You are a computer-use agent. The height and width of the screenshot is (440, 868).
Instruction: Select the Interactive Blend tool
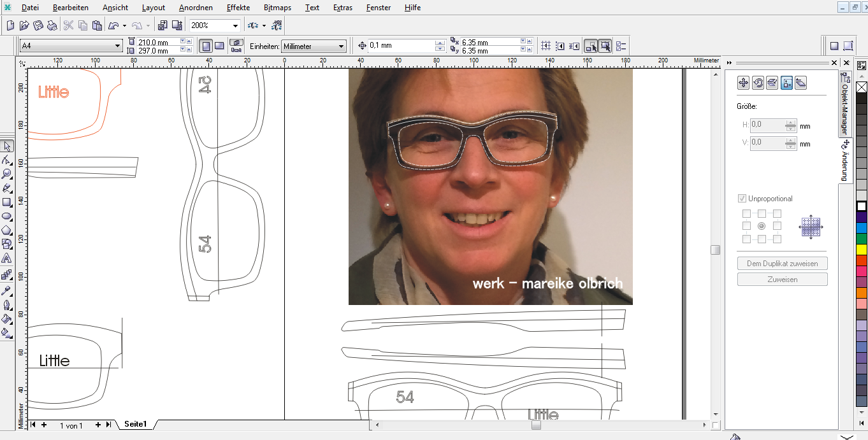(7, 275)
